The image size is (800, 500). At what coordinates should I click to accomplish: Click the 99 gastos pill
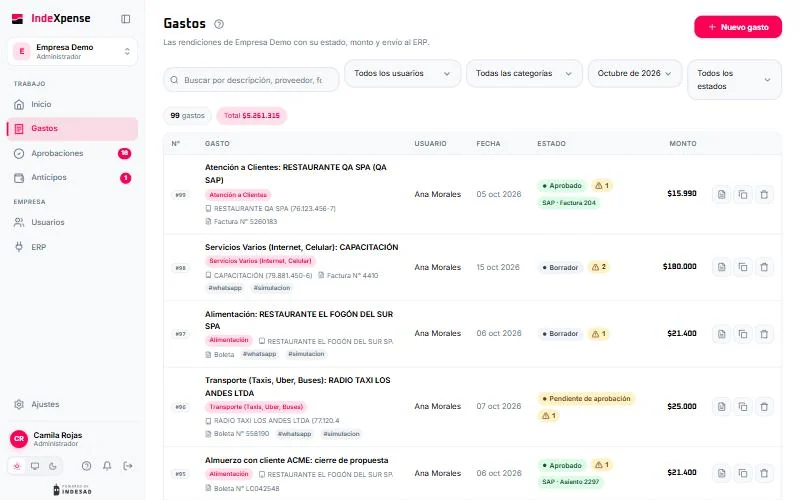187,116
